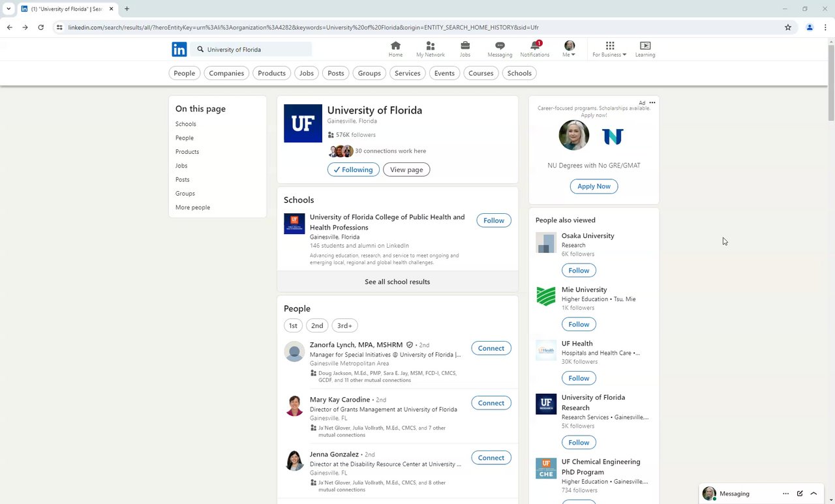This screenshot has height=504, width=835.
Task: Expand the For Business dropdown
Action: tap(609, 50)
